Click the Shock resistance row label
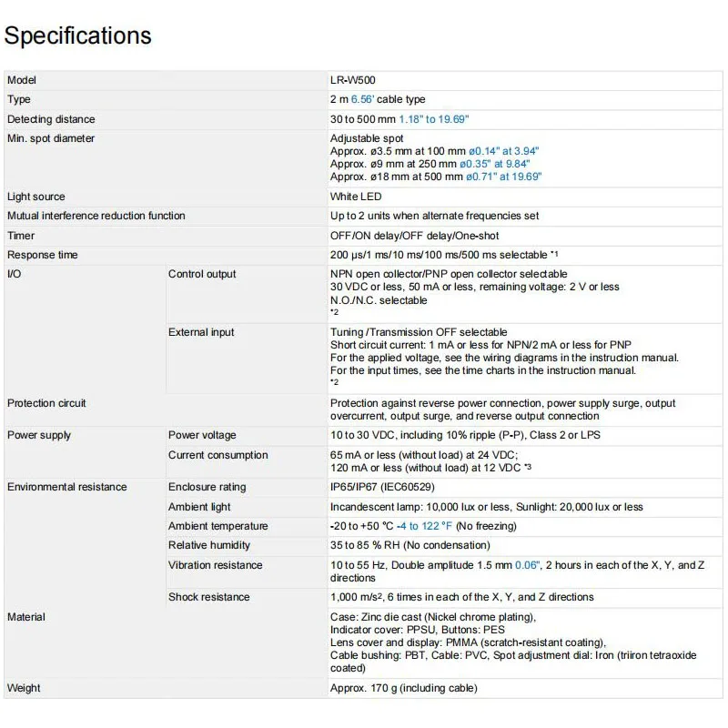This screenshot has width=728, height=728. pos(209,597)
